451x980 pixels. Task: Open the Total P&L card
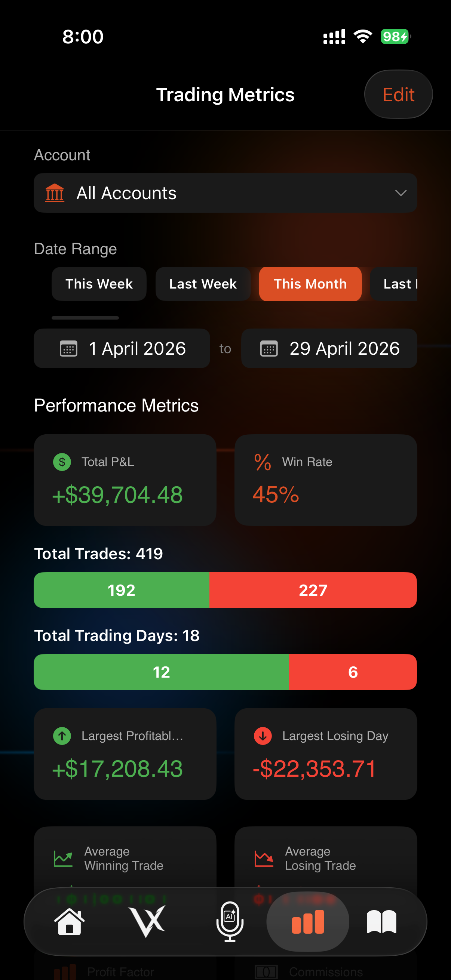(x=125, y=480)
